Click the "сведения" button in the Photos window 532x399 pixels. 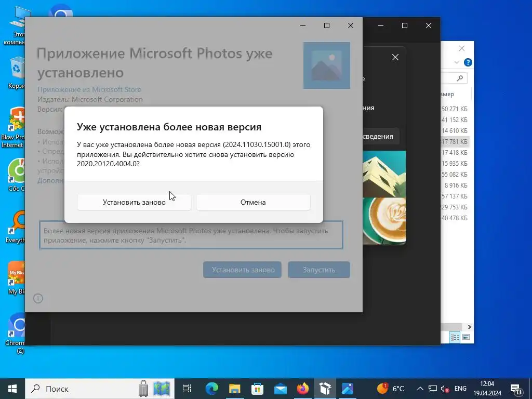[381, 137]
